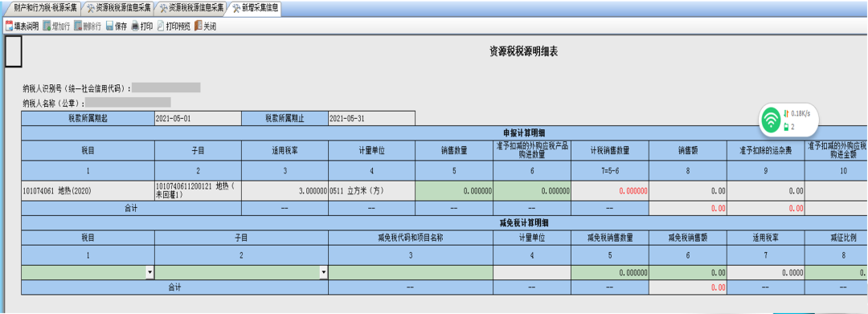This screenshot has width=868, height=314.
Task: Click the green Wi-Fi floating widget icon
Action: 770,120
